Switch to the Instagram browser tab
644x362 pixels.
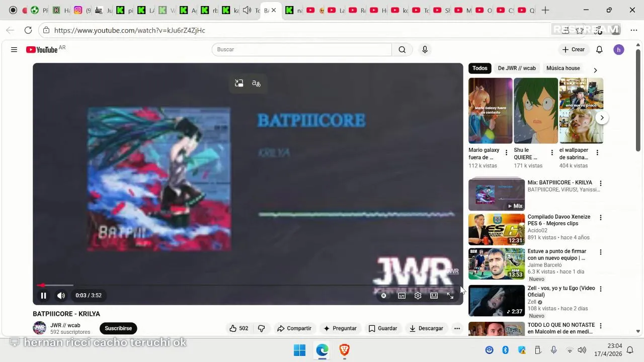tap(78, 10)
